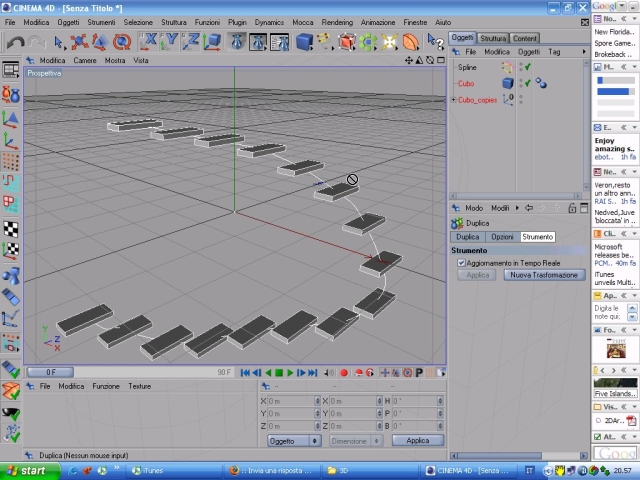The width and height of the screenshot is (640, 480).
Task: Switch to the Content tab
Action: (524, 38)
